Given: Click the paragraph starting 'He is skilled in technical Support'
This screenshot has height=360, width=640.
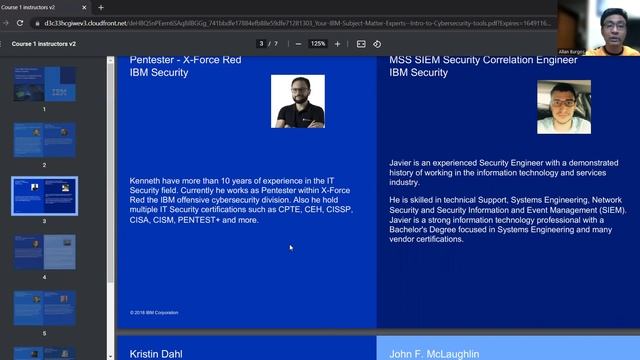Looking at the screenshot, I should (507, 220).
